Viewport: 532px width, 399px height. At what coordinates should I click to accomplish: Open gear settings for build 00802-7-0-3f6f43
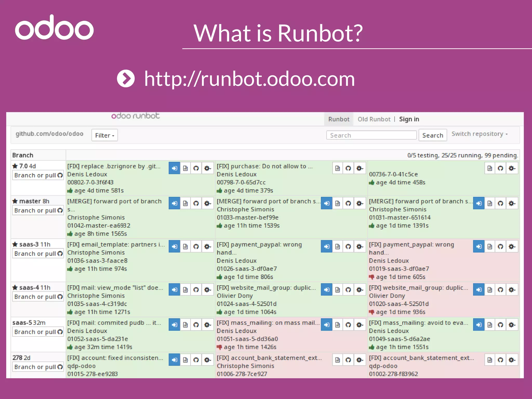click(207, 168)
